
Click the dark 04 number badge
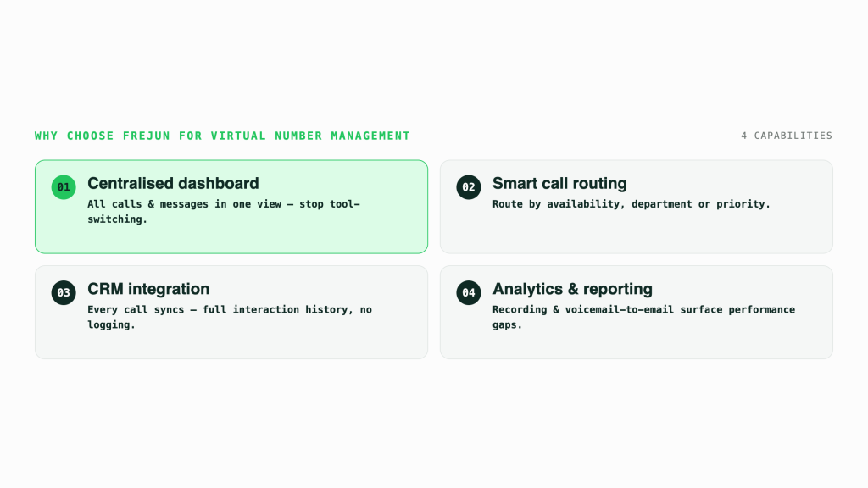click(x=468, y=292)
